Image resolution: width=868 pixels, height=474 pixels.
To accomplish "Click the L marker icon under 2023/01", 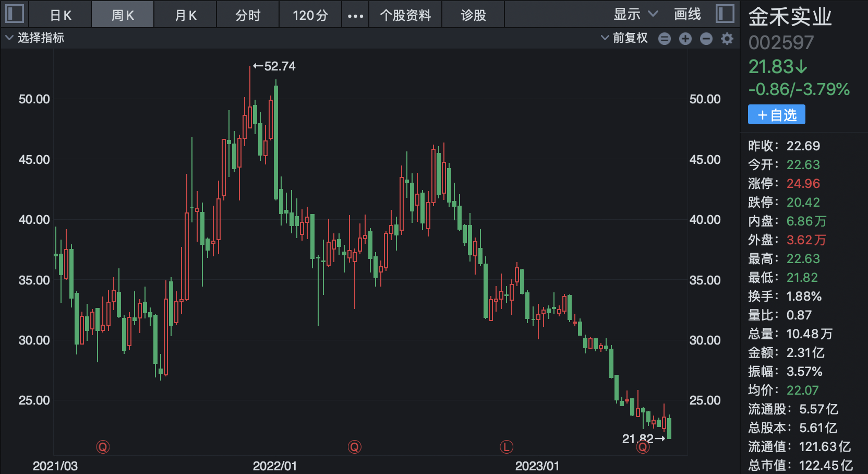I will pyautogui.click(x=507, y=447).
